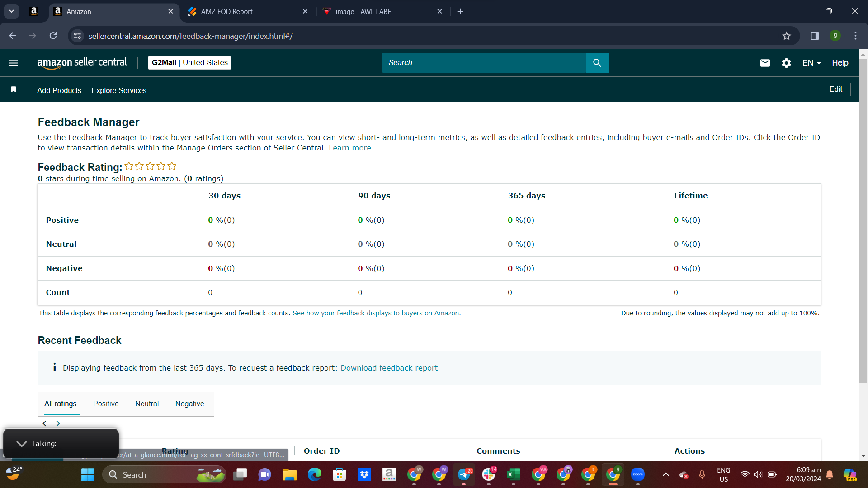Open the Windows Start menu
Screen dimensions: 868x488
pyautogui.click(x=88, y=474)
